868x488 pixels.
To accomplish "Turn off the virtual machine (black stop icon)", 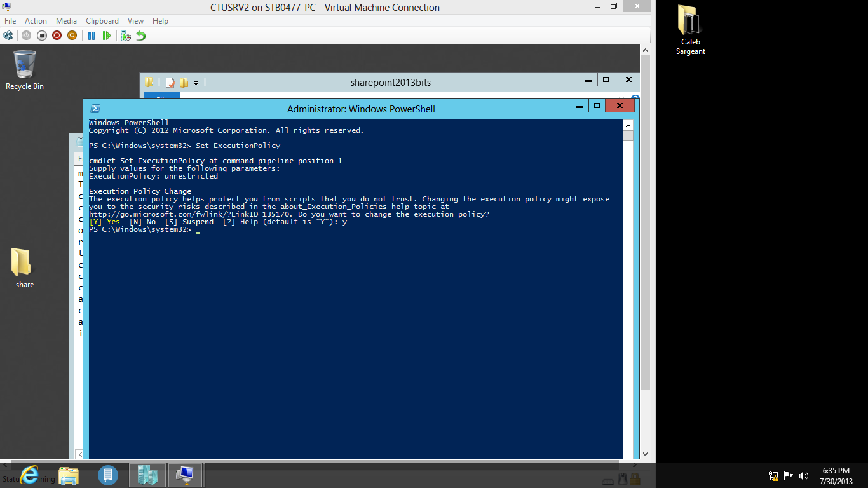I will click(41, 36).
